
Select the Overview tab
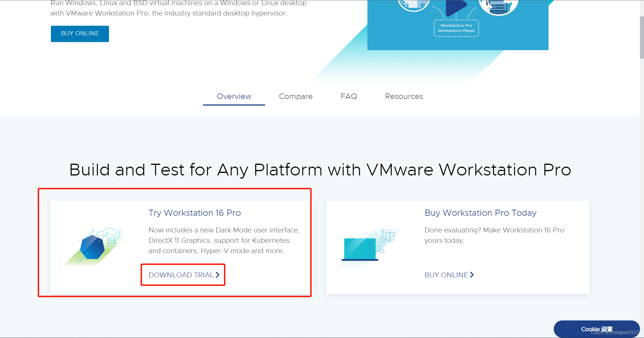(234, 96)
